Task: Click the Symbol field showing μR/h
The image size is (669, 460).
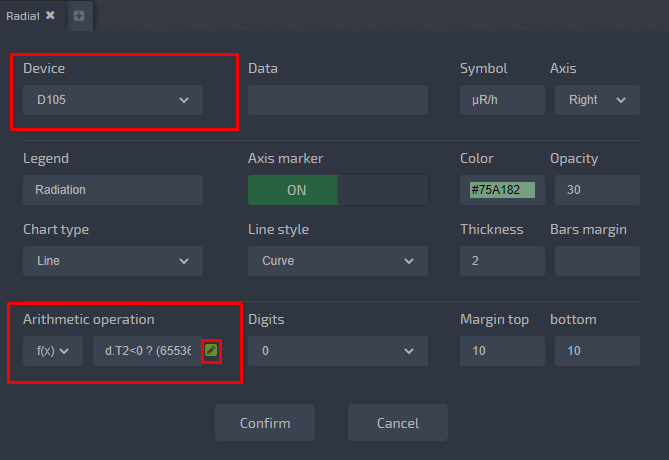Action: pyautogui.click(x=502, y=100)
